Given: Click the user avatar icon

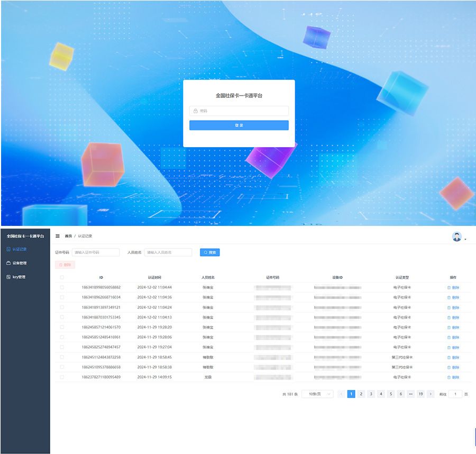Looking at the screenshot, I should (457, 237).
